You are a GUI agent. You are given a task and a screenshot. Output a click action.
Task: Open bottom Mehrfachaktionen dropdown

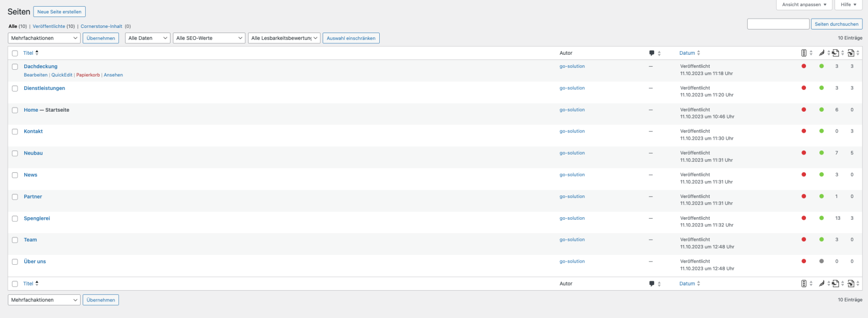[44, 300]
